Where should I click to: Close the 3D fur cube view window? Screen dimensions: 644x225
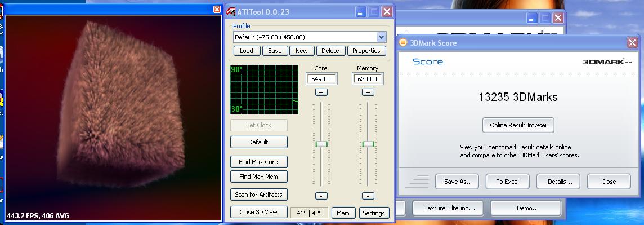tap(217, 9)
